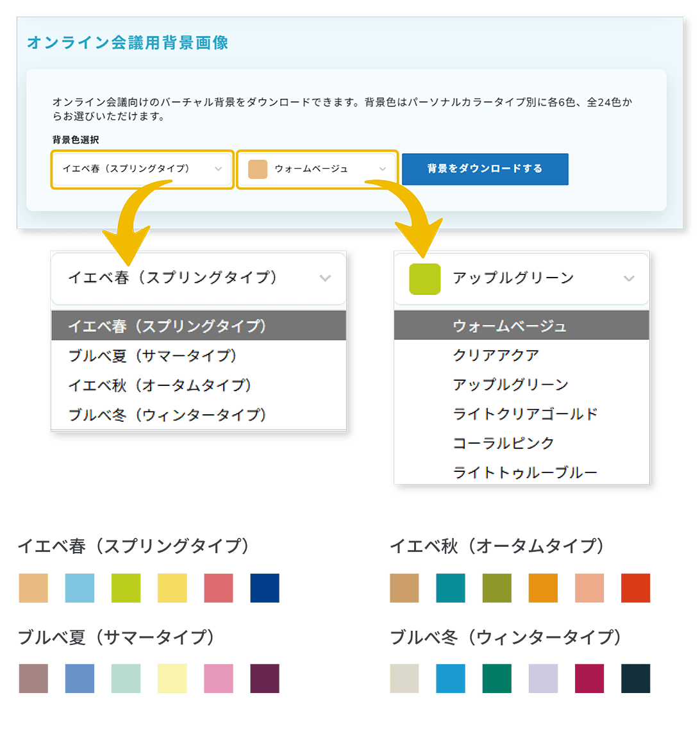Select the magenta swatch in the winter palette
700x736 pixels.
591,678
